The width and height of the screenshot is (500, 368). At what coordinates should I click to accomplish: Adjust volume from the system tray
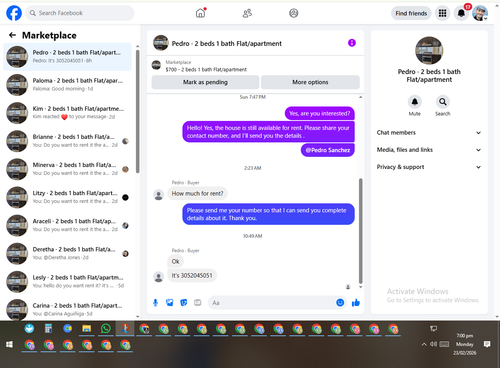pyautogui.click(x=434, y=344)
